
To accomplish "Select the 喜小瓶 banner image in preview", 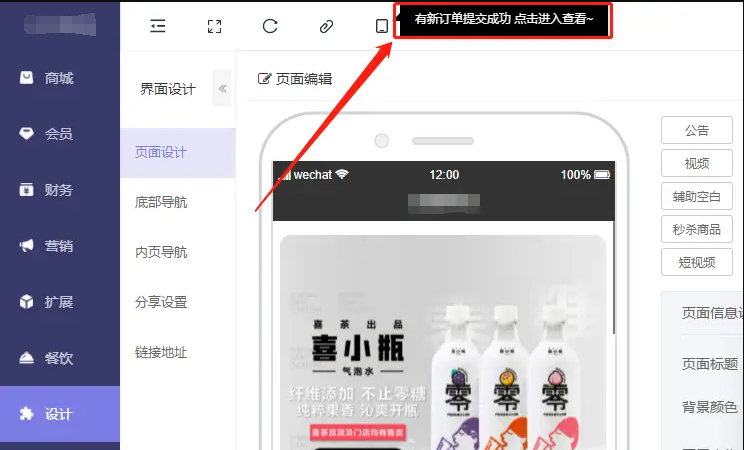I will (x=443, y=342).
